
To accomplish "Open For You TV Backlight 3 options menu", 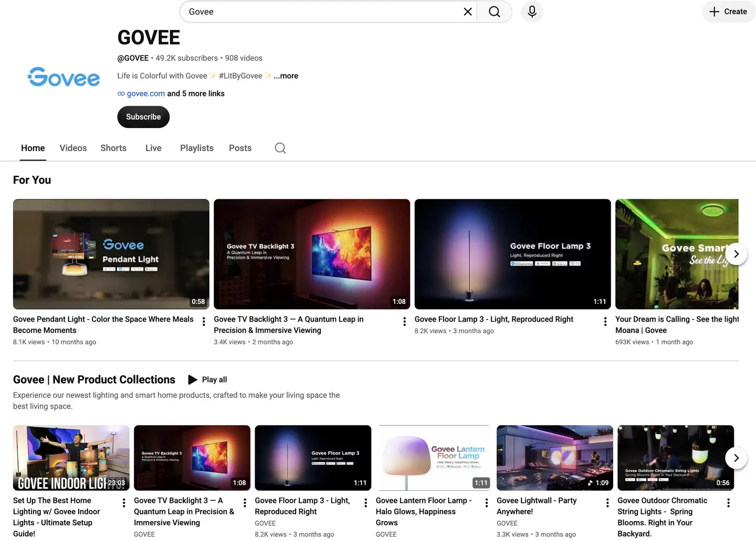I will tap(404, 322).
